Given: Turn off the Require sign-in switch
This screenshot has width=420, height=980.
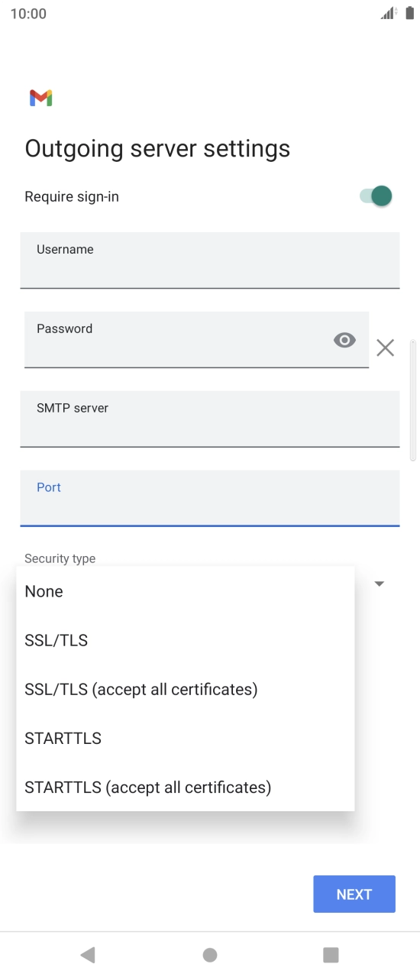Looking at the screenshot, I should coord(376,196).
